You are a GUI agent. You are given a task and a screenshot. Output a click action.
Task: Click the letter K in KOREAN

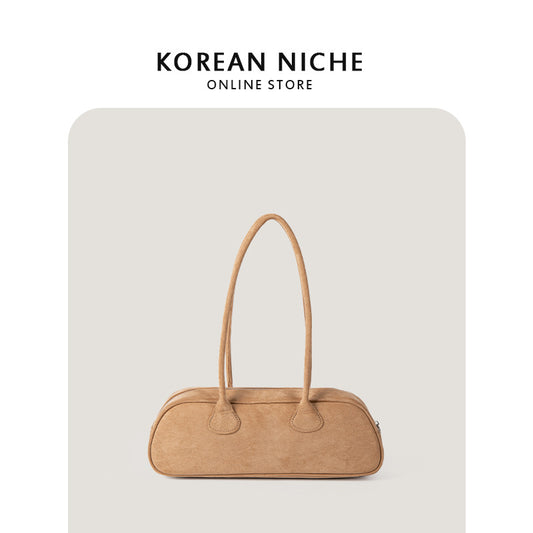(164, 62)
